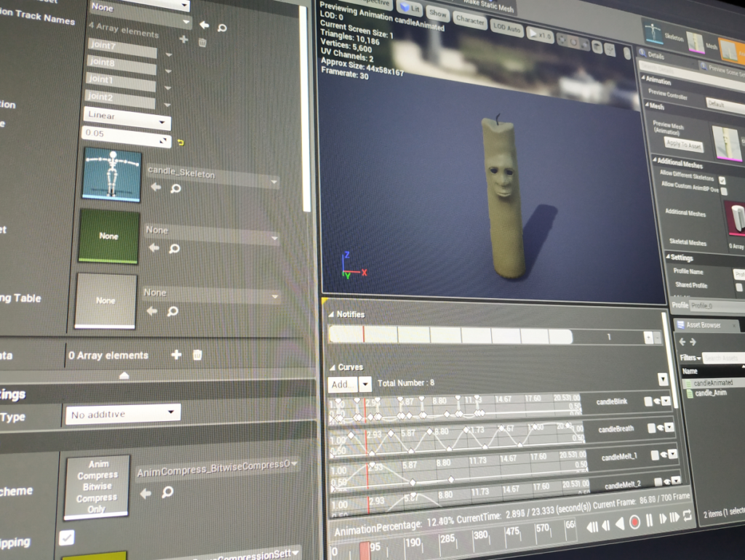
Task: Jump to animation start in playback controls
Action: tap(592, 527)
